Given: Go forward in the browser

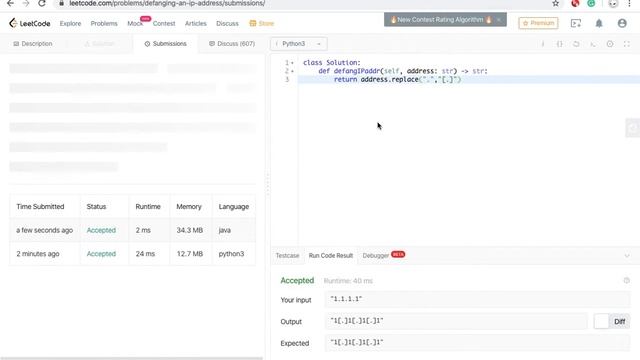Looking at the screenshot, I should (x=26, y=3).
